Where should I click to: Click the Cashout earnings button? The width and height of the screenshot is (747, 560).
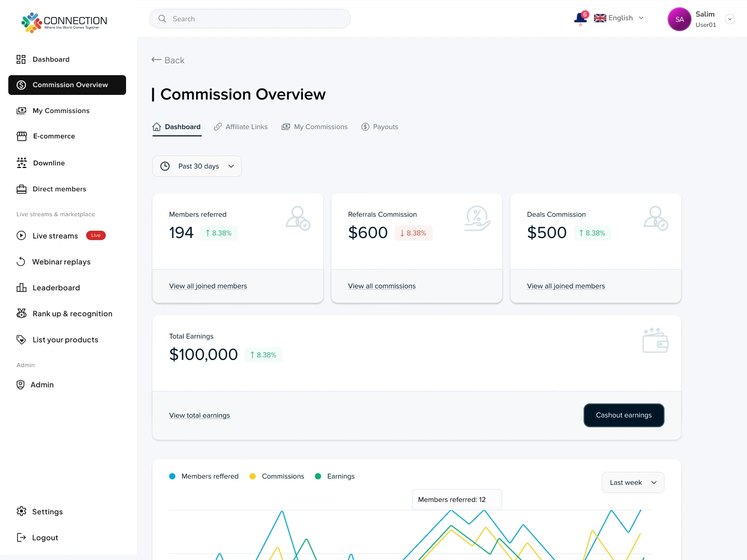624,415
